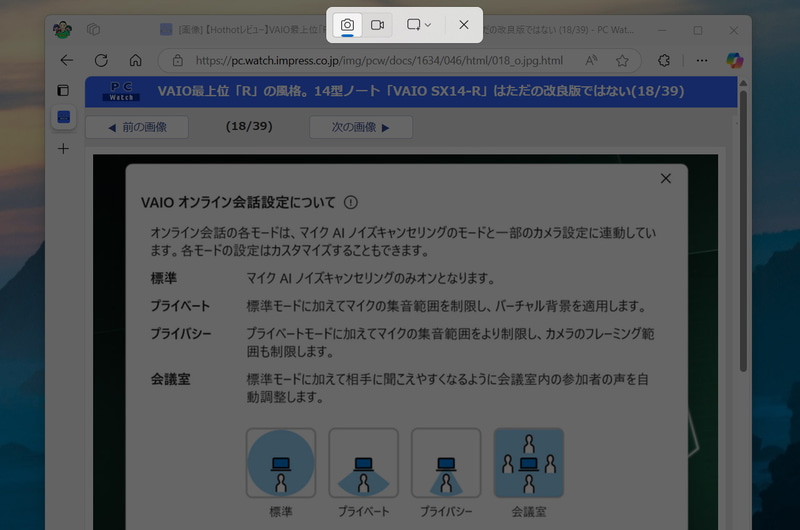Select the プライベート mode thumbnail
This screenshot has height=530, width=800.
[363, 463]
